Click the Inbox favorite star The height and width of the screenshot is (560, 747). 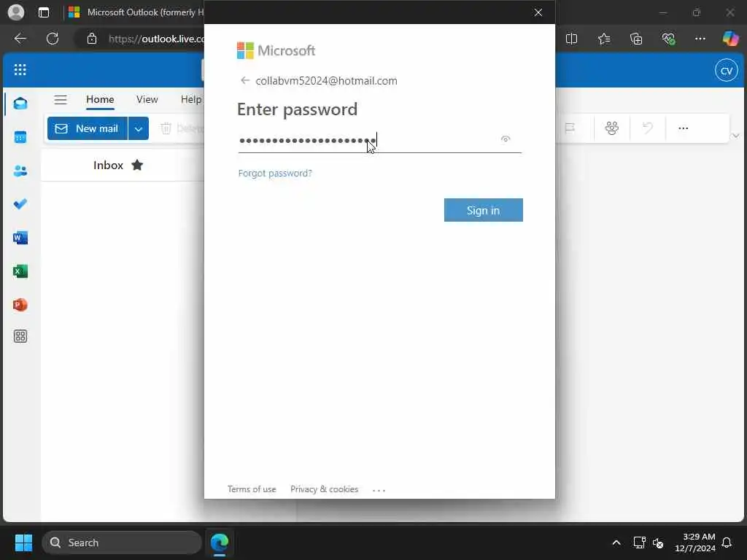tap(137, 166)
